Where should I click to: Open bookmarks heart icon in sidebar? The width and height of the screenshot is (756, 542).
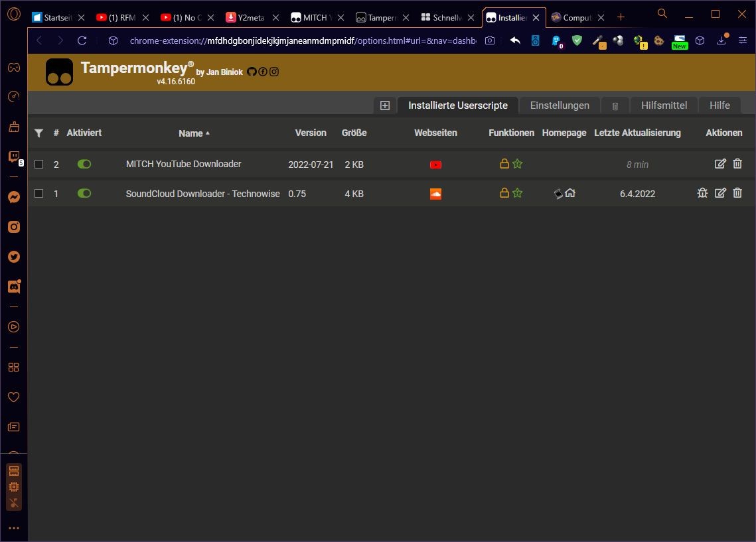[x=14, y=397]
